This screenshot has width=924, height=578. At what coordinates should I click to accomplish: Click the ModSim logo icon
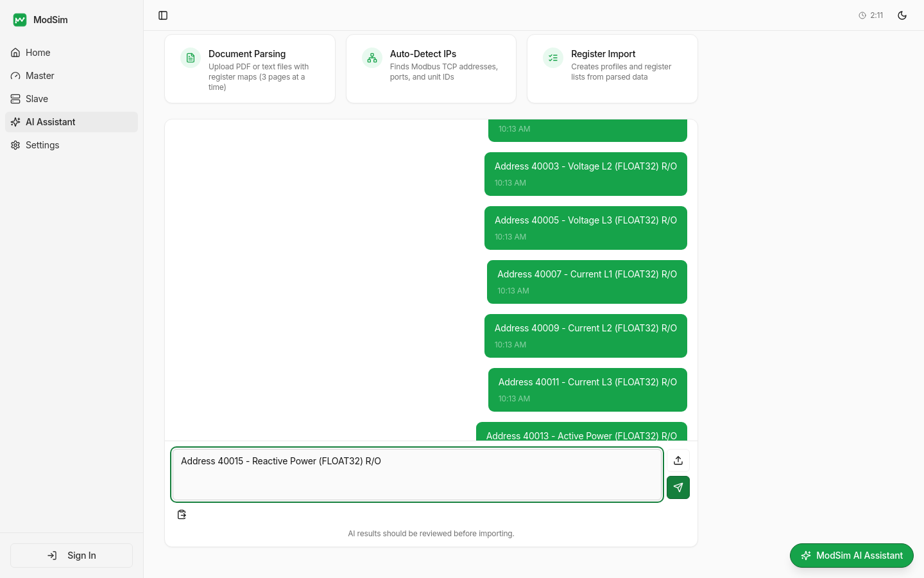coord(20,20)
